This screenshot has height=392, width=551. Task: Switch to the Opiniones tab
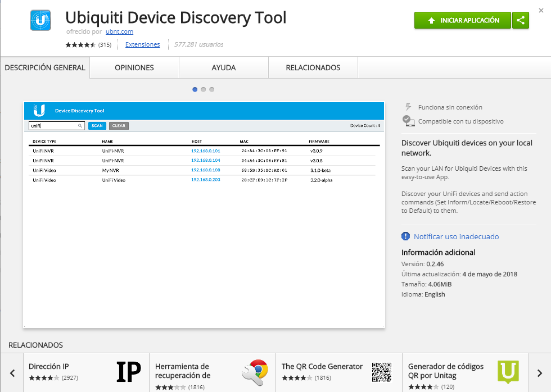pos(134,68)
